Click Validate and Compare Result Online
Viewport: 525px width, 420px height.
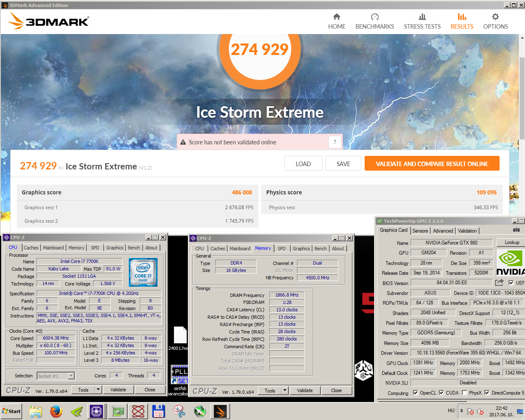tap(432, 163)
